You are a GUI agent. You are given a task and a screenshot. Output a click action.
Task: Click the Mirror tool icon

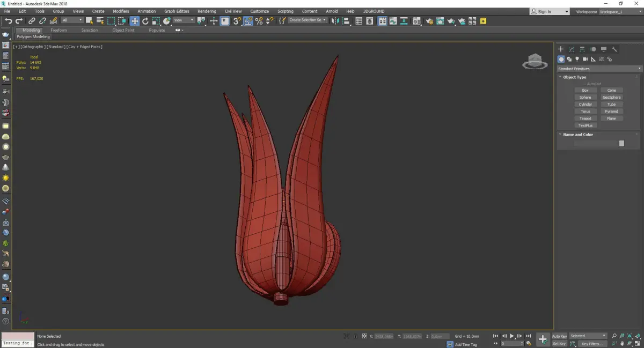[x=334, y=21]
